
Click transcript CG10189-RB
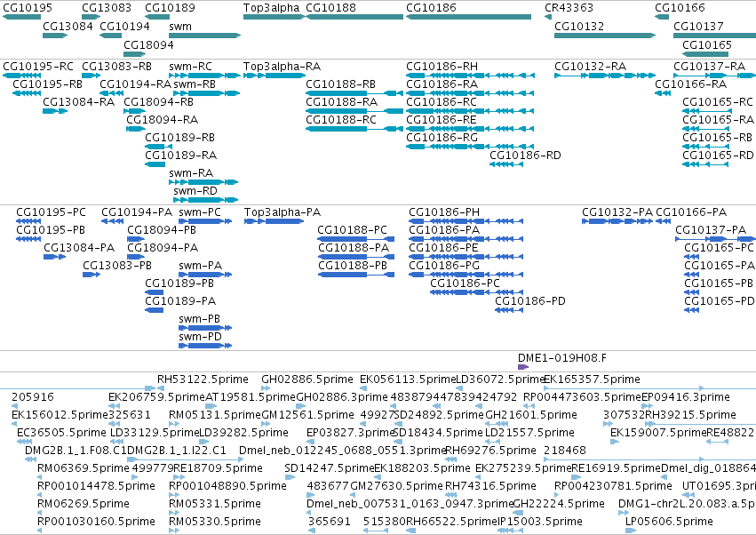tap(180, 138)
